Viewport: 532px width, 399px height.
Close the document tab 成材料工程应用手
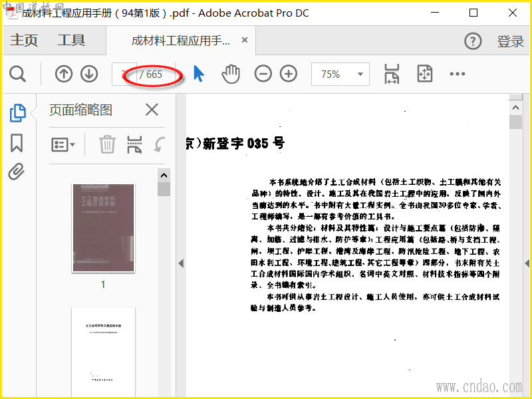244,40
